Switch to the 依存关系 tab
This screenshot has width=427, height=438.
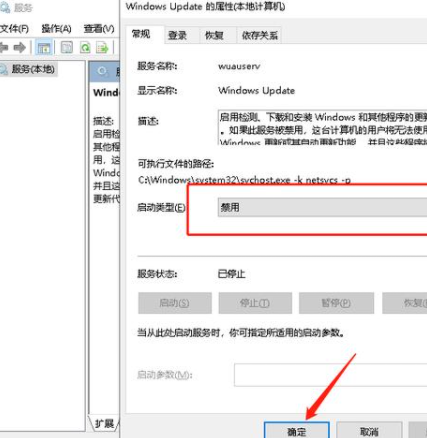pyautogui.click(x=260, y=35)
